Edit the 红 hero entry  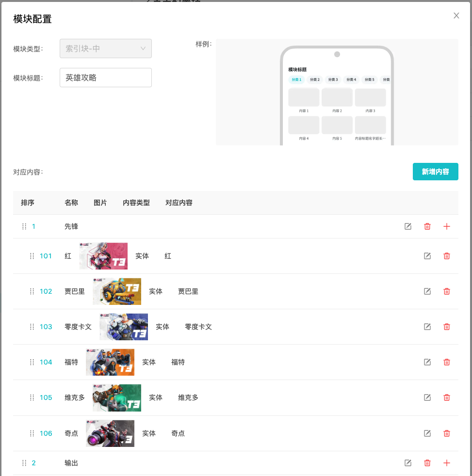coord(427,256)
